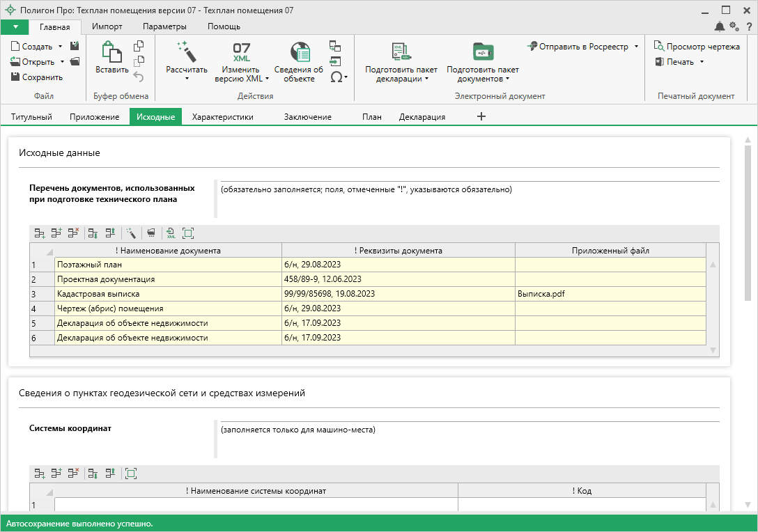Viewport: 758px width, 532px height.
Task: Open the Печать dropdown arrow
Action: pos(702,62)
